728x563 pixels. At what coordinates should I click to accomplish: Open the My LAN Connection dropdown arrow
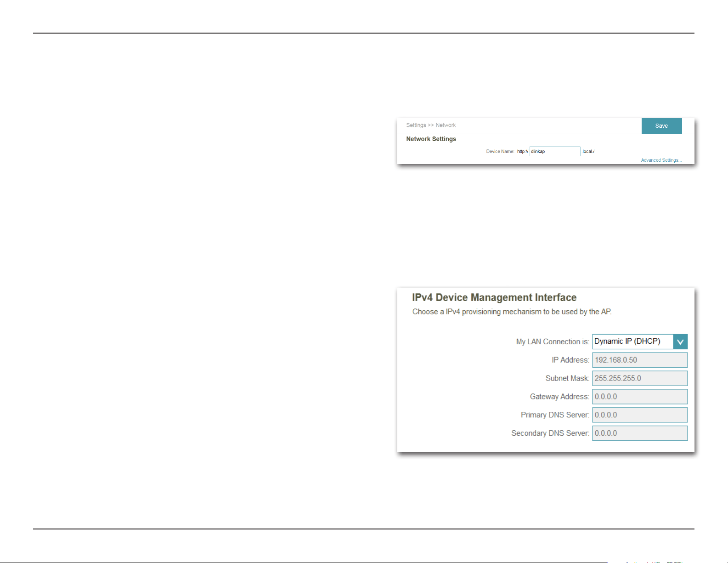coord(680,341)
